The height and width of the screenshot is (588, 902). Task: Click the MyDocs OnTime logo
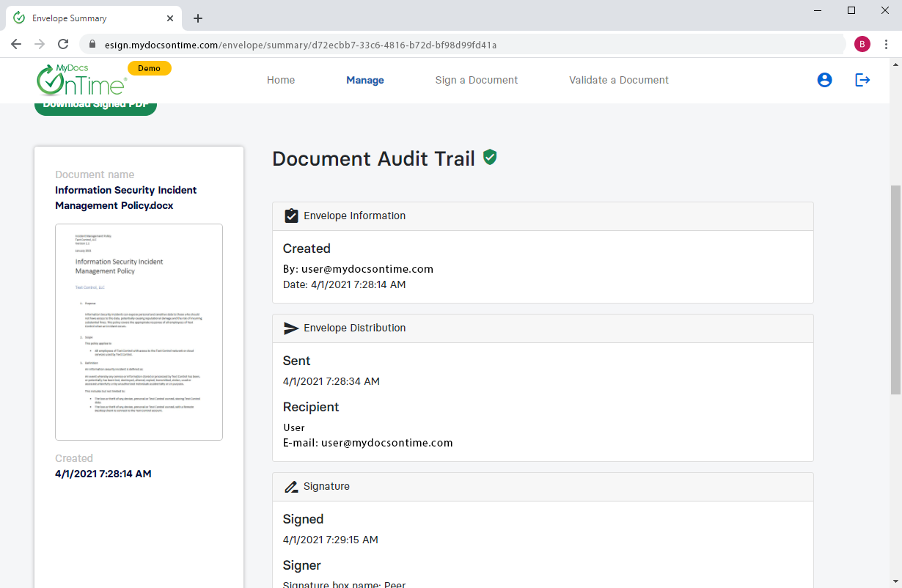pos(81,79)
